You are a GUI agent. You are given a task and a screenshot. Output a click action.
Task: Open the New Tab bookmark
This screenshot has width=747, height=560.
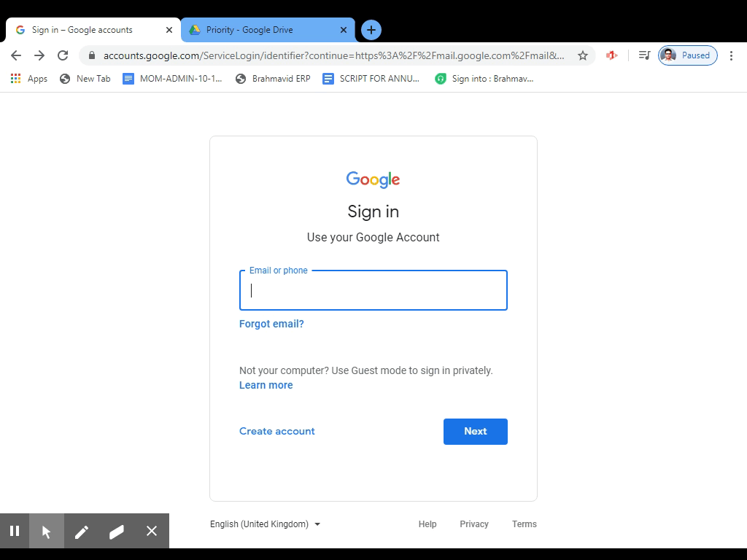pos(85,79)
